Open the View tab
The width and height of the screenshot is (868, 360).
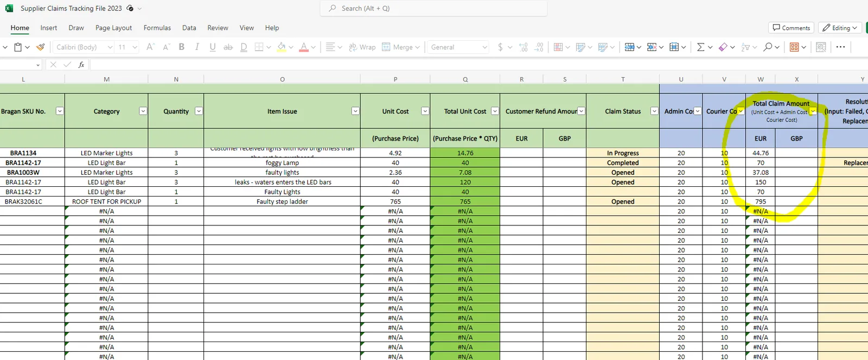coord(247,28)
